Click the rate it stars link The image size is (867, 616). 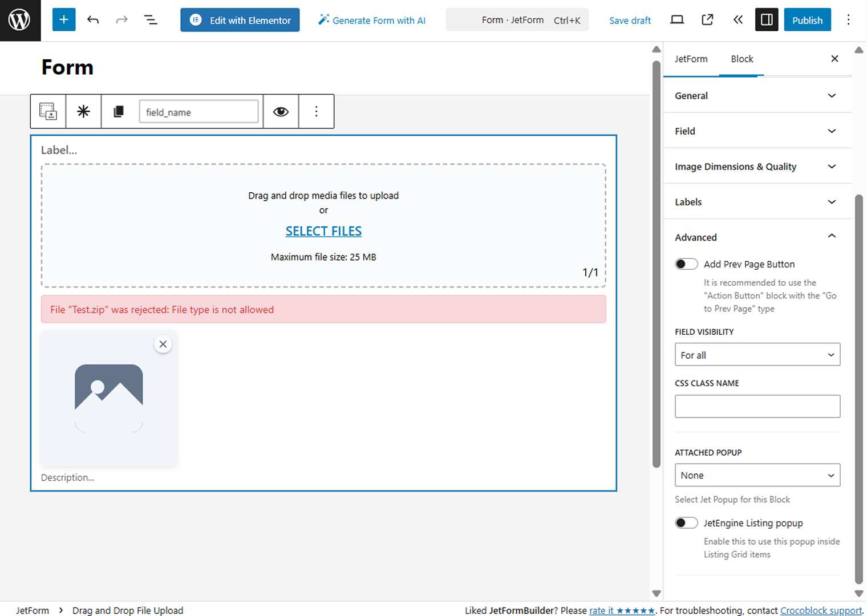point(622,610)
